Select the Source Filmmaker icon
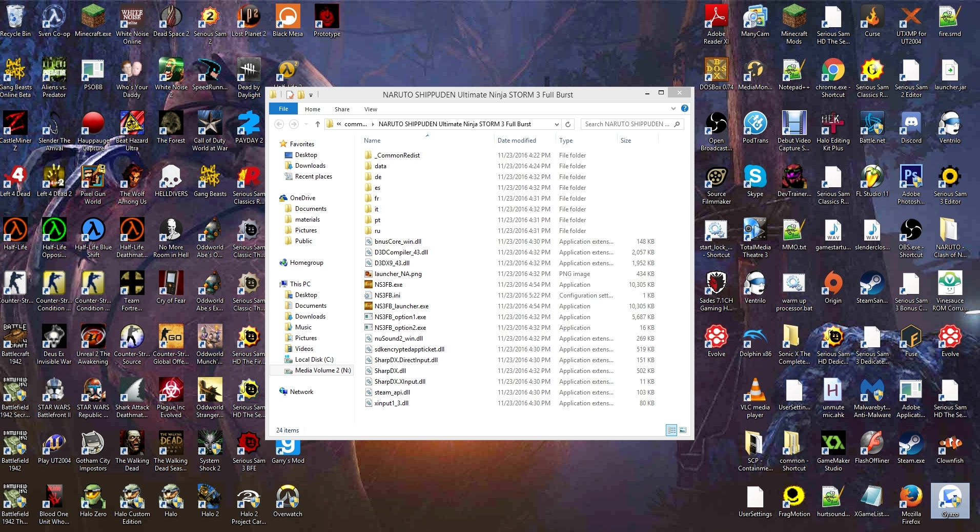Image resolution: width=980 pixels, height=532 pixels. 717,184
